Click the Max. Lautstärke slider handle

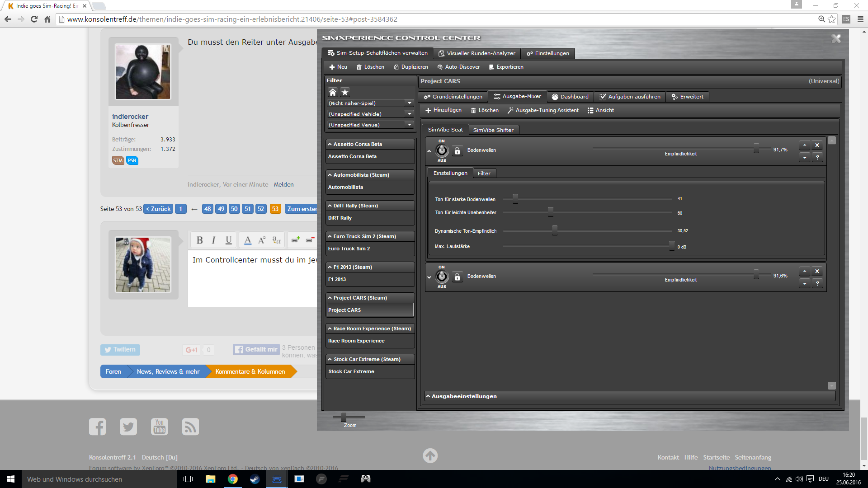(672, 245)
